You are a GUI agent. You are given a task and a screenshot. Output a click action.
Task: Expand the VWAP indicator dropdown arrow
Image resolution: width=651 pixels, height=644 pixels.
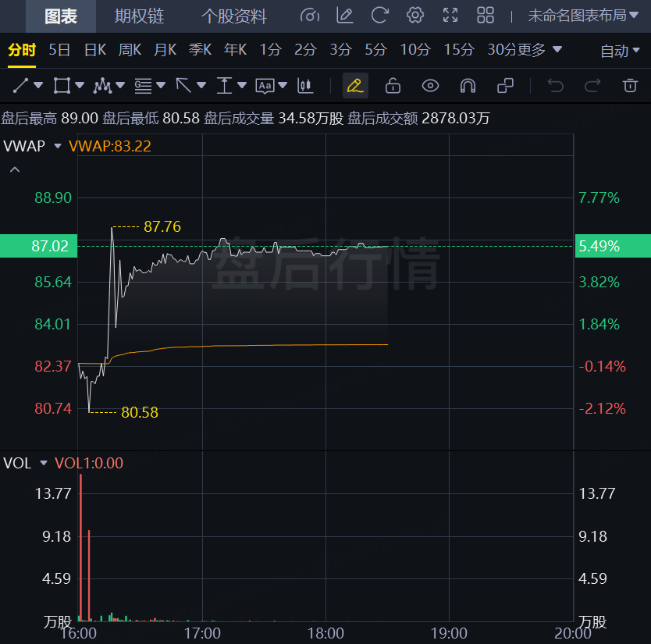(58, 146)
